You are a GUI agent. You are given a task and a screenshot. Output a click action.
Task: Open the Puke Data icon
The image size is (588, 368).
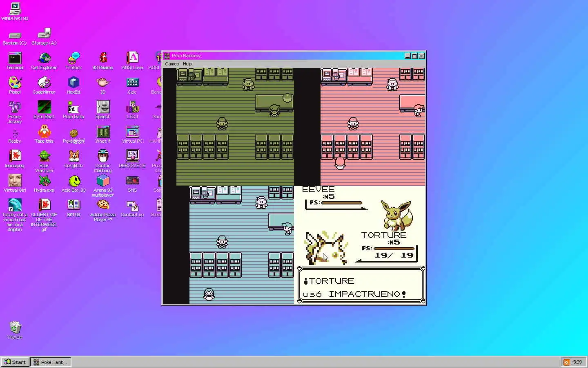73,110
